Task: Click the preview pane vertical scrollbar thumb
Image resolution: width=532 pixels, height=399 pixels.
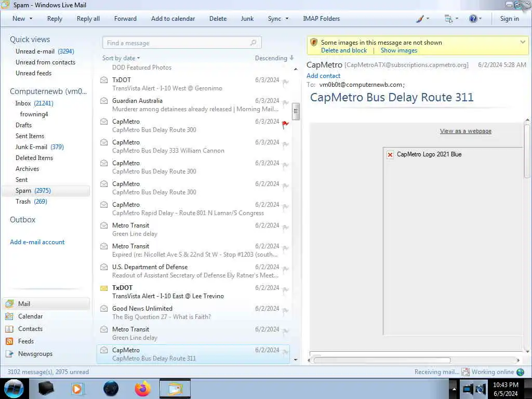Action: [527, 151]
